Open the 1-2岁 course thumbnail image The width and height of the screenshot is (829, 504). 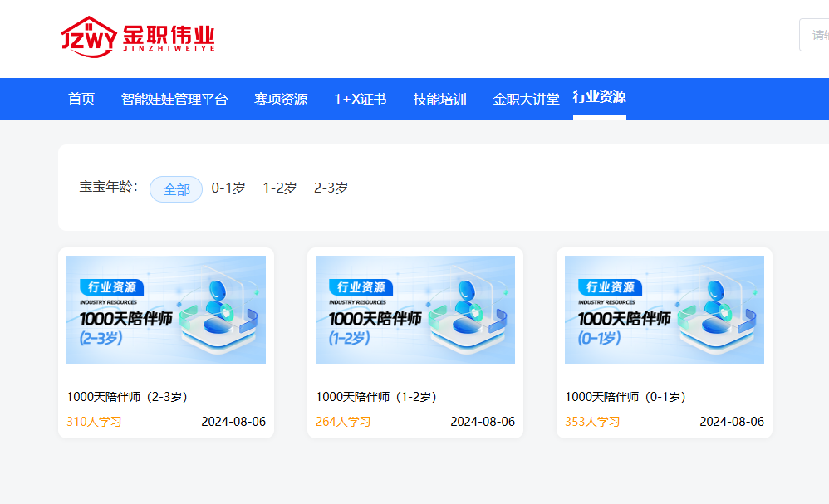pos(415,310)
